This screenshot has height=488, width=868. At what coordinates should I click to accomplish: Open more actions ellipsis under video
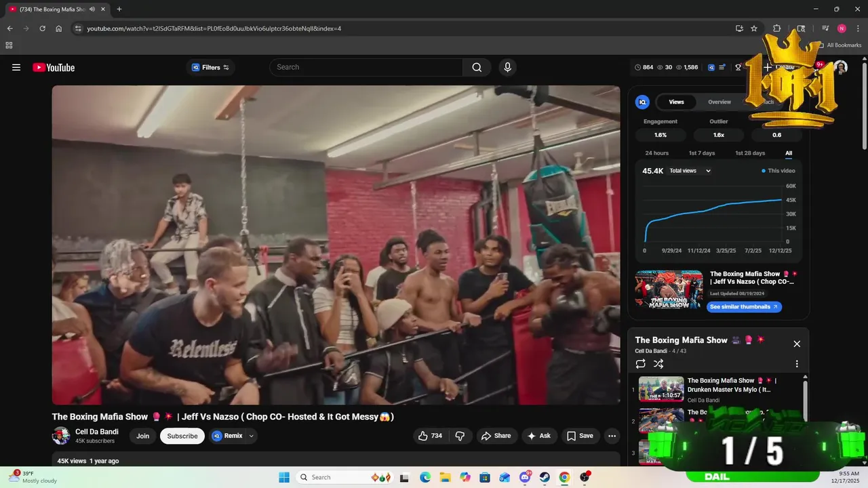point(612,436)
